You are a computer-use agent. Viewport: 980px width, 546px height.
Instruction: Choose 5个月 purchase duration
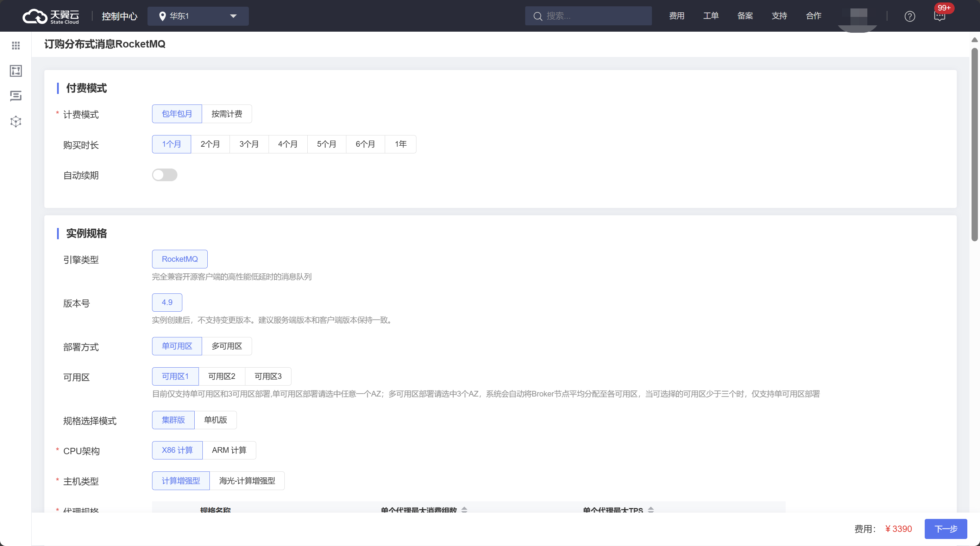(x=327, y=144)
